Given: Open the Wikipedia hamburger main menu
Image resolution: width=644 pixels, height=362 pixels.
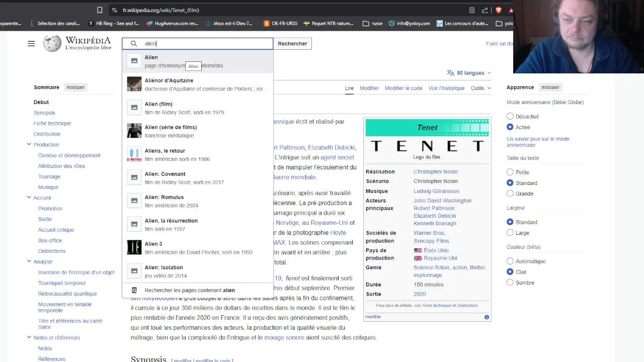Looking at the screenshot, I should click(31, 44).
